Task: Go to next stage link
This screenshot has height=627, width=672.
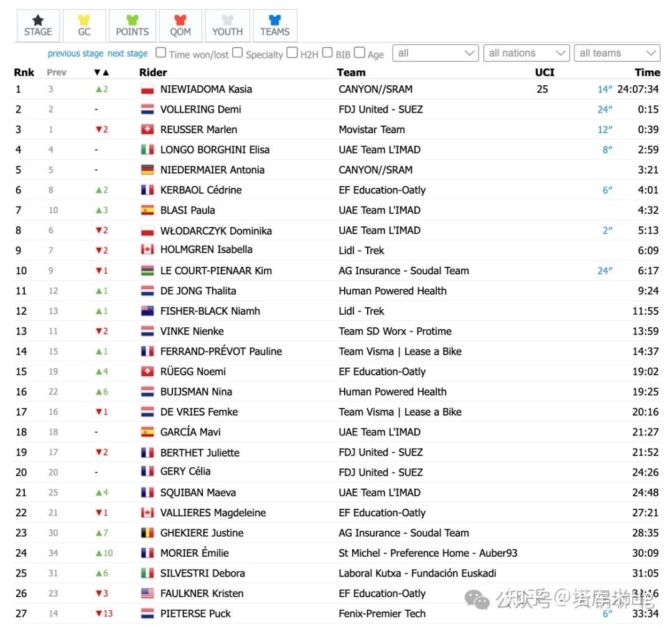Action: pyautogui.click(x=128, y=53)
